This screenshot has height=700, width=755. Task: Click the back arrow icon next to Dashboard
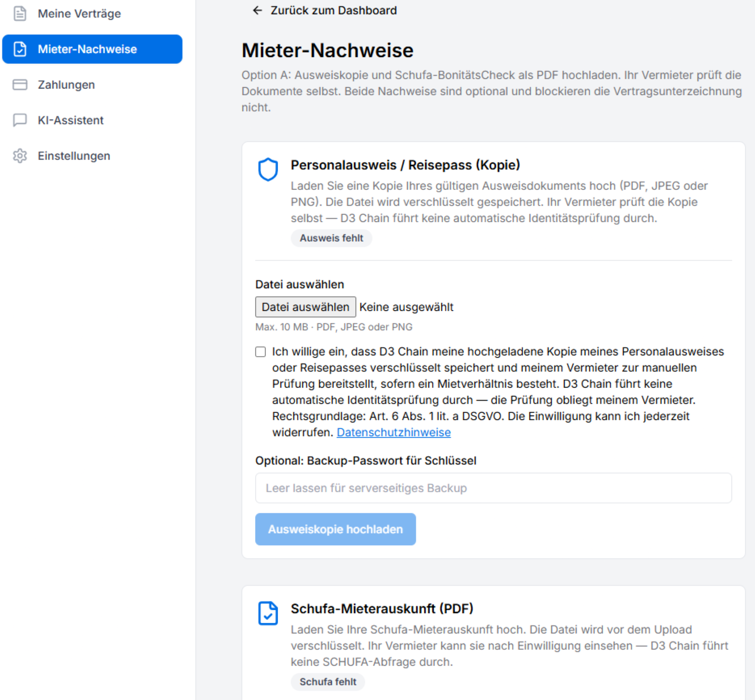tap(257, 10)
